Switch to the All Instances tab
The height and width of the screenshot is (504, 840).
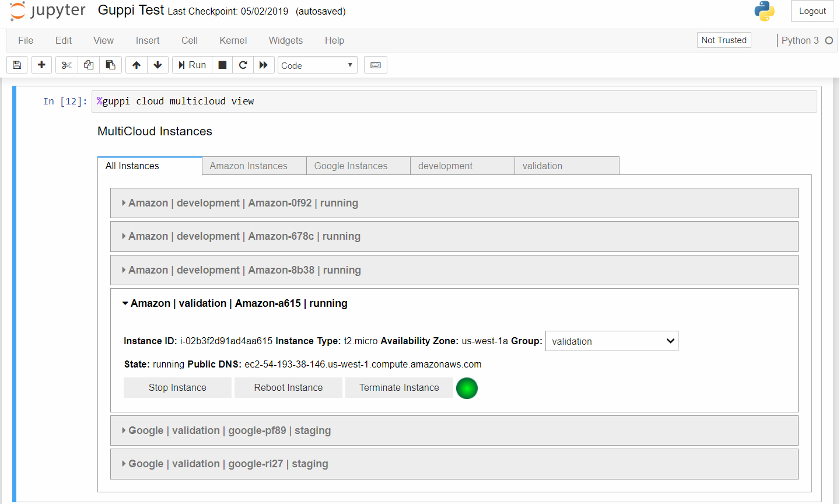pyautogui.click(x=150, y=166)
